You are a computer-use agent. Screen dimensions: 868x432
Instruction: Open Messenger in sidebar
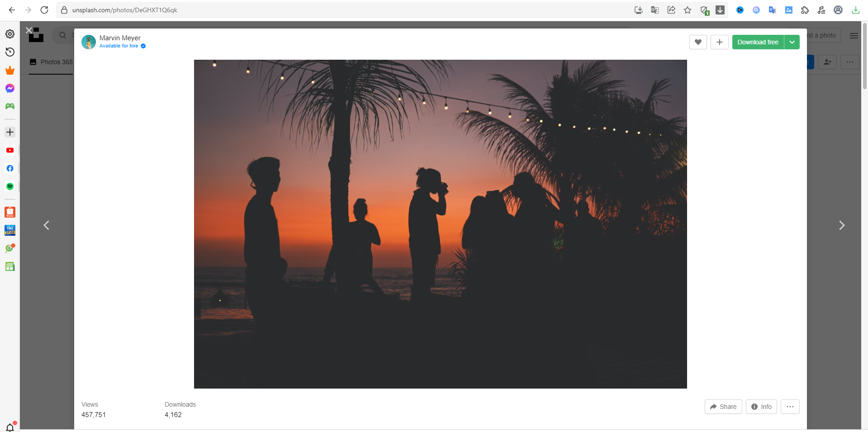pyautogui.click(x=10, y=88)
